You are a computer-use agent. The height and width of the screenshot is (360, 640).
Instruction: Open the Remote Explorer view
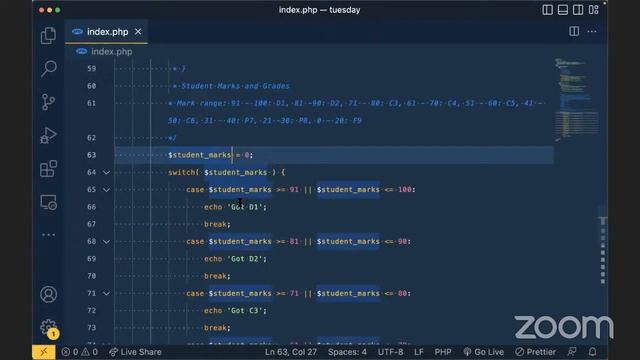(x=48, y=202)
